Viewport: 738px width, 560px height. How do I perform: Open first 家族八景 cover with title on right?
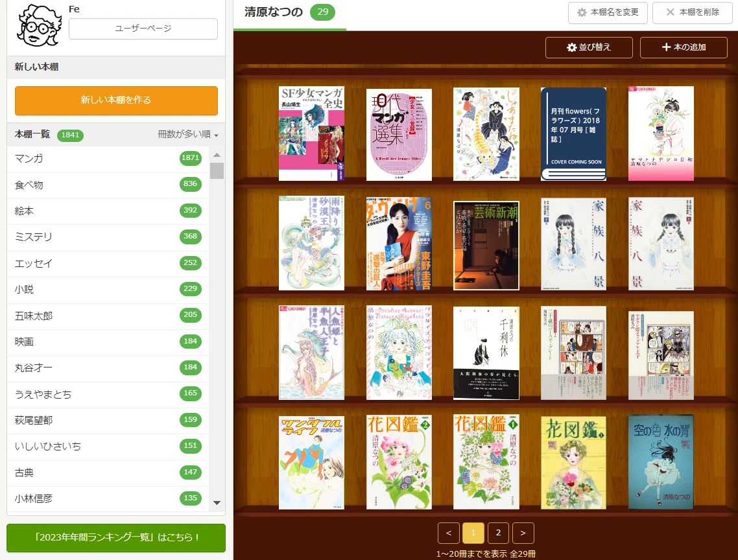coord(574,244)
